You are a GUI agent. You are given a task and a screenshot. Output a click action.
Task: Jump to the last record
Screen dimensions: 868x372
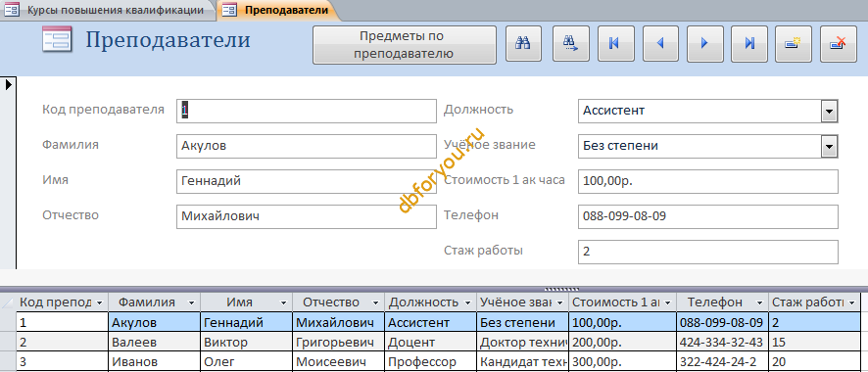(749, 43)
